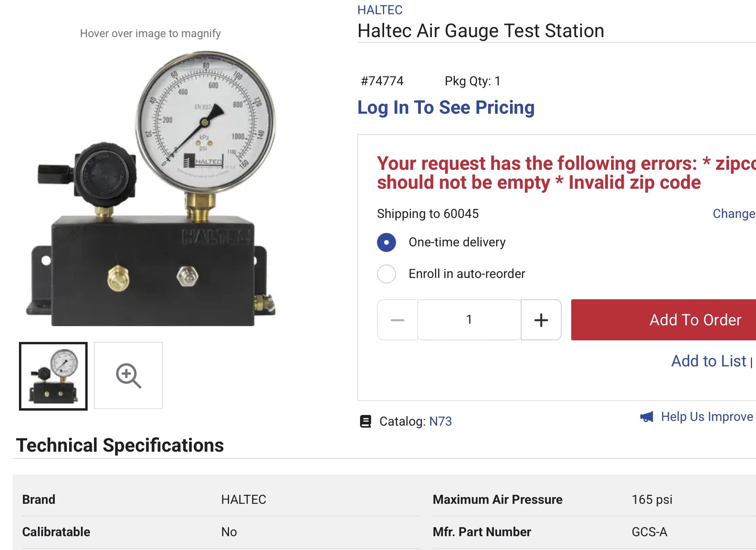
Task: Open catalog N73 link
Action: (440, 421)
